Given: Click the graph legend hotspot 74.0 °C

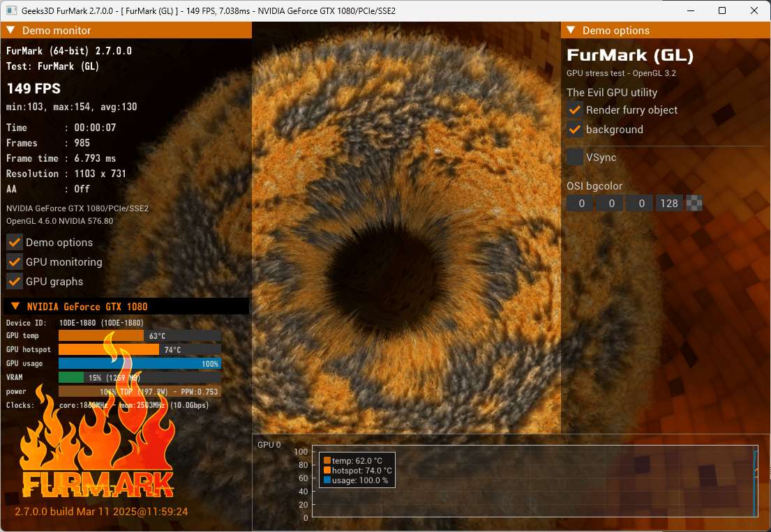Looking at the screenshot, I should (357, 471).
